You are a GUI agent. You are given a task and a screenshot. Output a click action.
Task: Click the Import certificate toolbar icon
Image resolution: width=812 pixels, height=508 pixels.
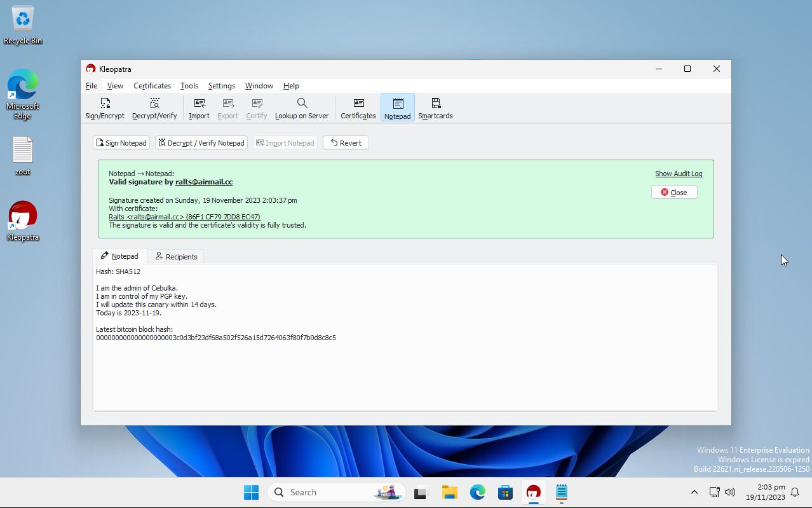click(x=199, y=107)
